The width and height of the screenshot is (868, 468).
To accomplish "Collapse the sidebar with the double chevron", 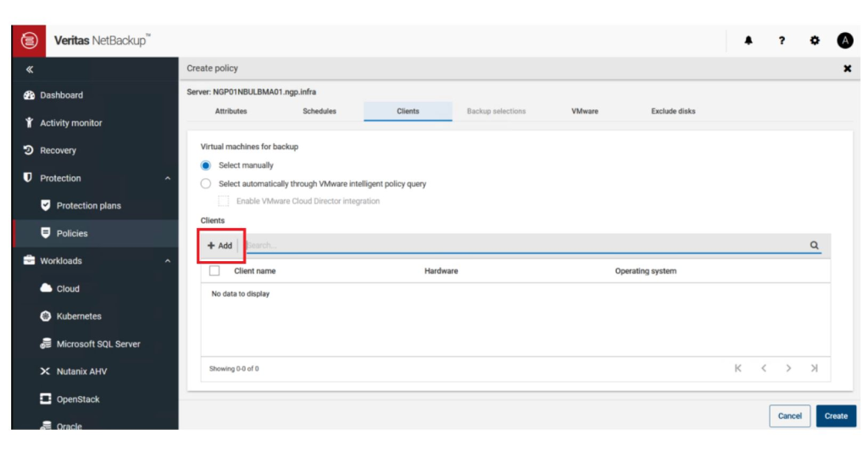I will 30,70.
